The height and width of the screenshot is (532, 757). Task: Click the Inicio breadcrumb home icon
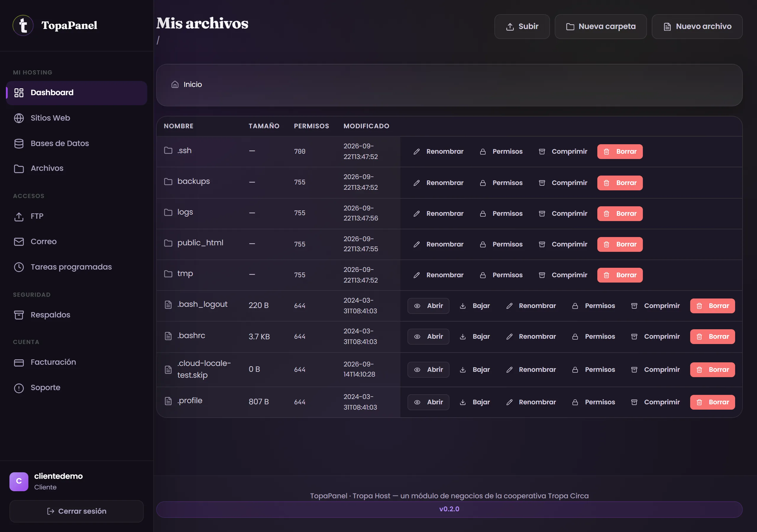pyautogui.click(x=175, y=85)
